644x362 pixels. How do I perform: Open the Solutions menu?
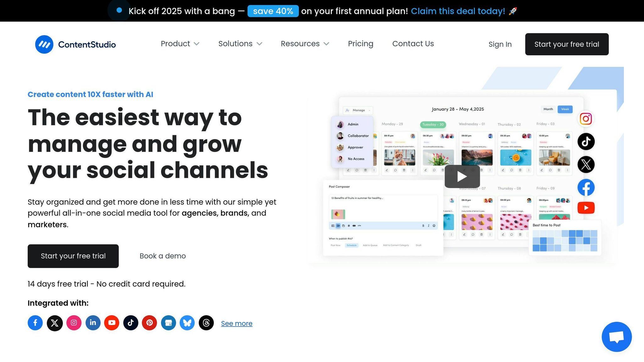240,44
